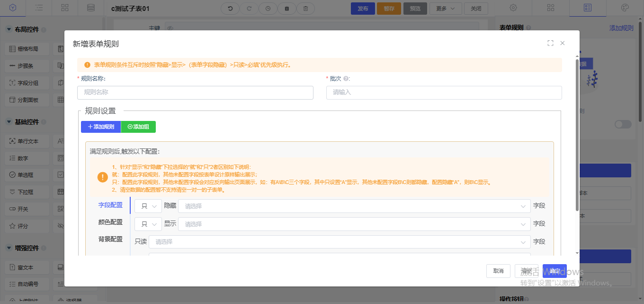Screen dimensions: 644x304
Task: Click the green 添加组 button
Action: pos(138,127)
